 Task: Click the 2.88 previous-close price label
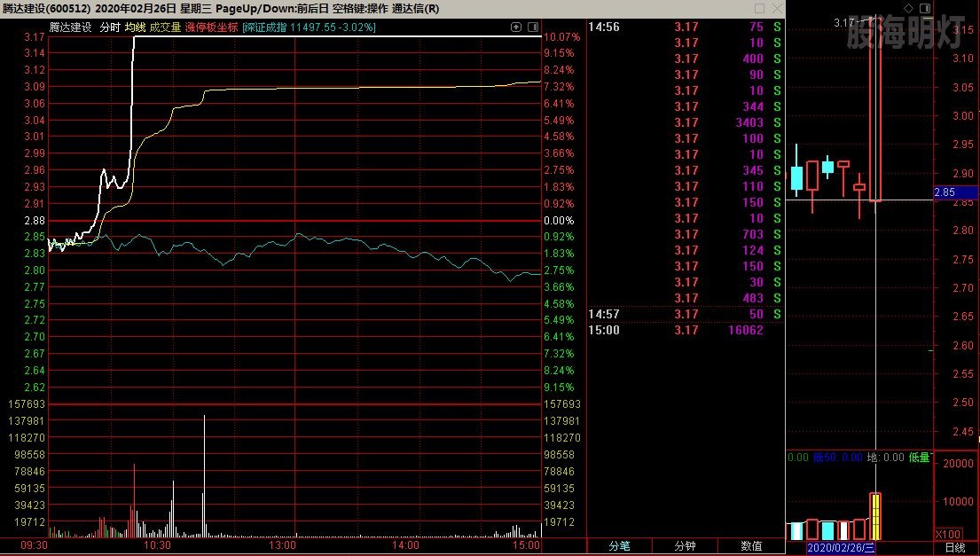pos(35,221)
